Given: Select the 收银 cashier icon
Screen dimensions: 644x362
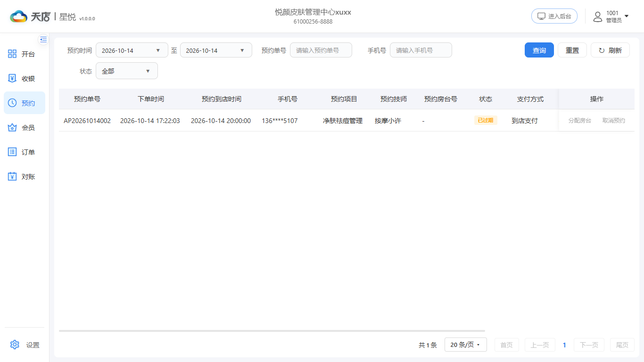Looking at the screenshot, I should coord(12,78).
